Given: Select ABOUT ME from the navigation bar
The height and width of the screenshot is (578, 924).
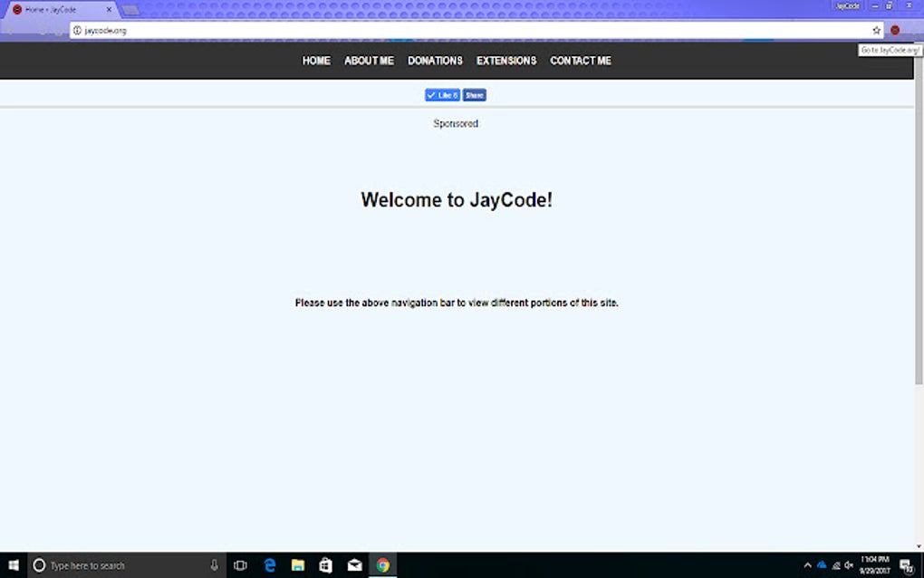Looking at the screenshot, I should click(x=369, y=61).
